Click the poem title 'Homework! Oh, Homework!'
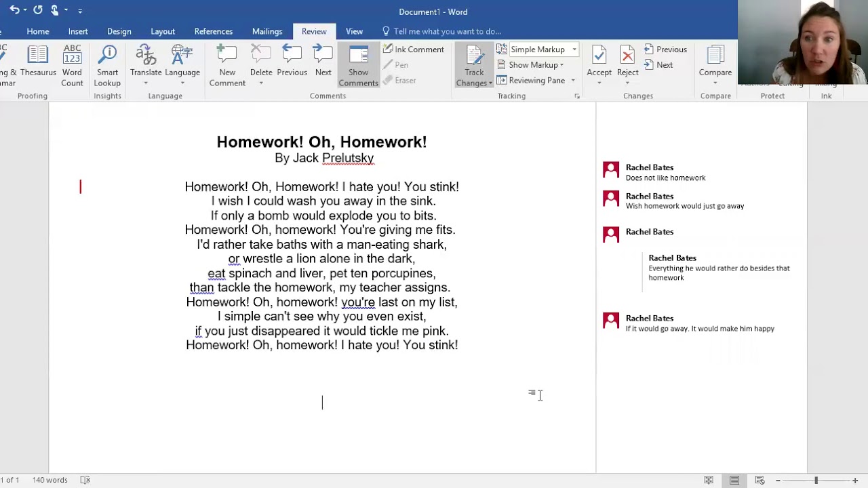The image size is (868, 488). point(321,142)
